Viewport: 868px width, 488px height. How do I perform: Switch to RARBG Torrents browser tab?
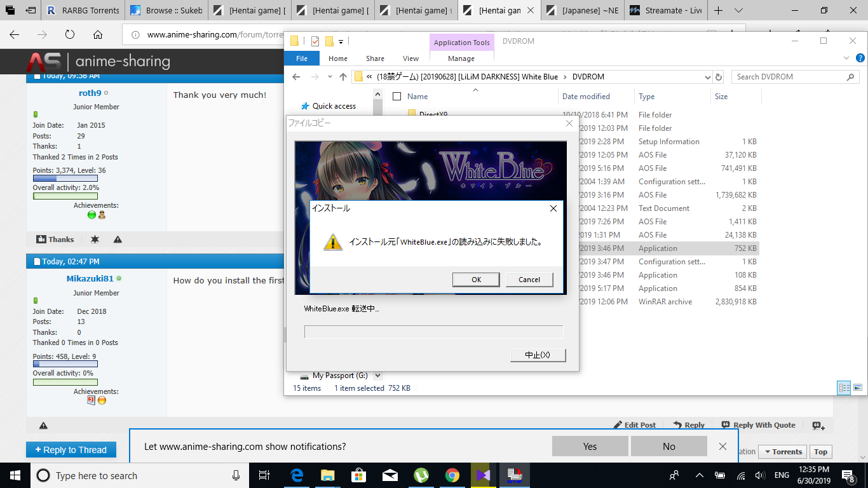click(84, 10)
